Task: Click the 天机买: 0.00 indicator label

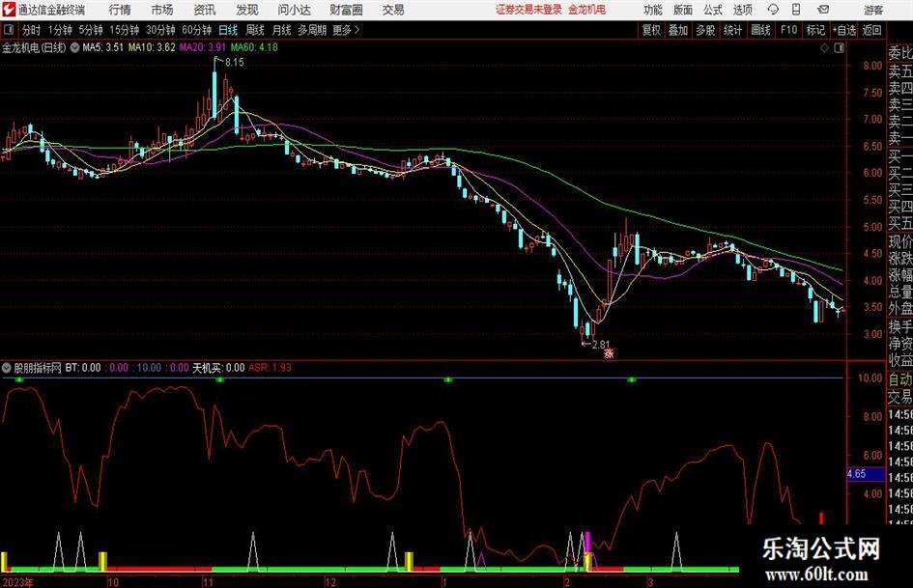Action: click(x=218, y=368)
